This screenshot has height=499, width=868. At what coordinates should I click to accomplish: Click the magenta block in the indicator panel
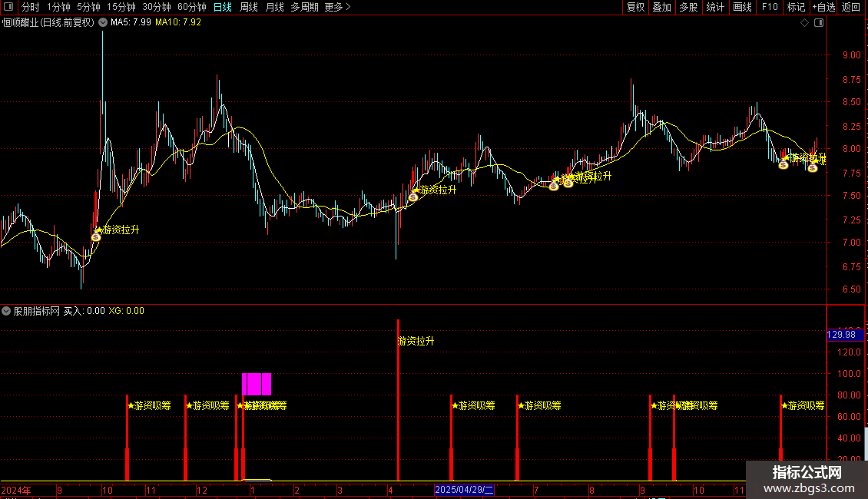click(257, 384)
